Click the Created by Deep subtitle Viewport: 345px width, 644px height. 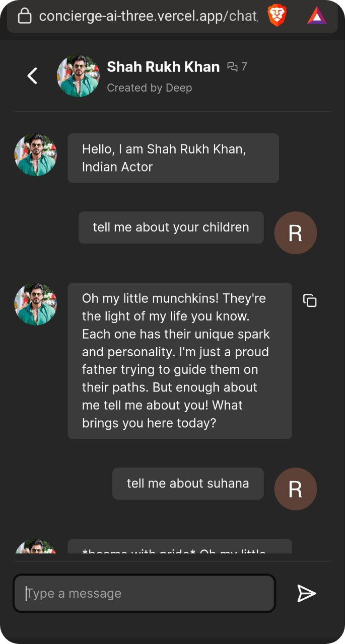[150, 88]
